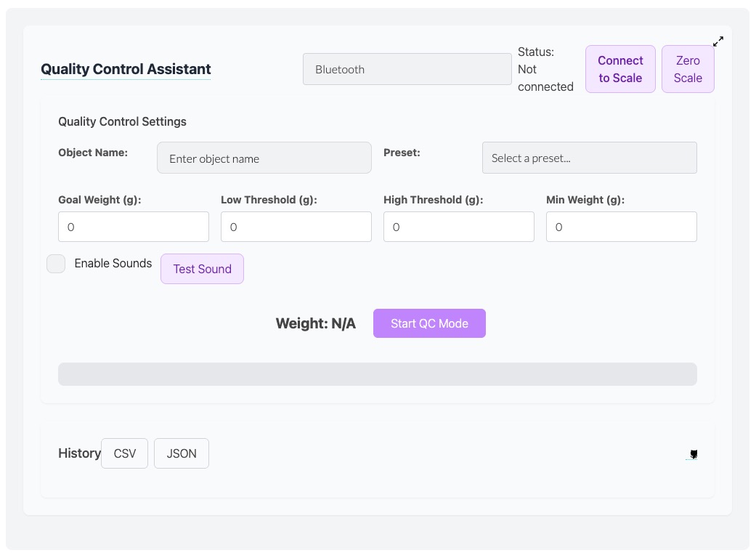756x558 pixels.
Task: Click the History section heading
Action: pyautogui.click(x=80, y=453)
